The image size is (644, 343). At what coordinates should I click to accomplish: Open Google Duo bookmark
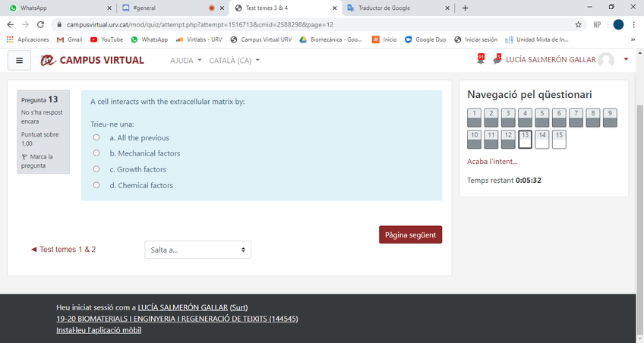point(425,39)
